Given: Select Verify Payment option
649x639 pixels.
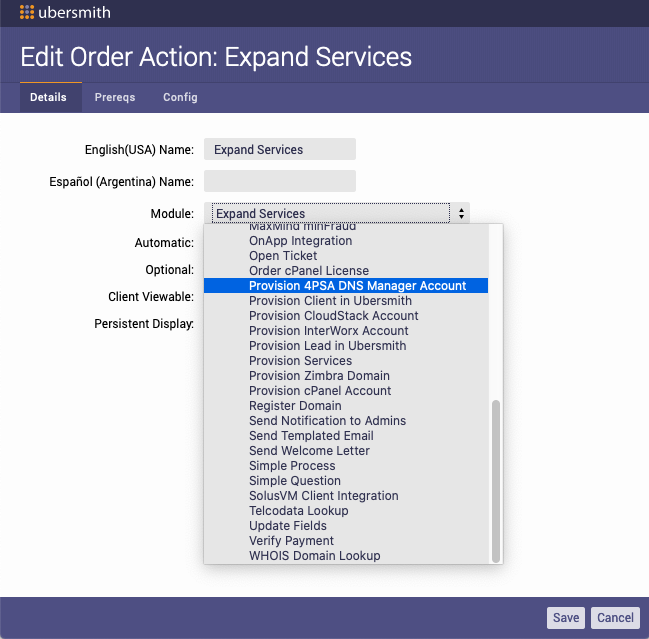Looking at the screenshot, I should pos(346,541).
